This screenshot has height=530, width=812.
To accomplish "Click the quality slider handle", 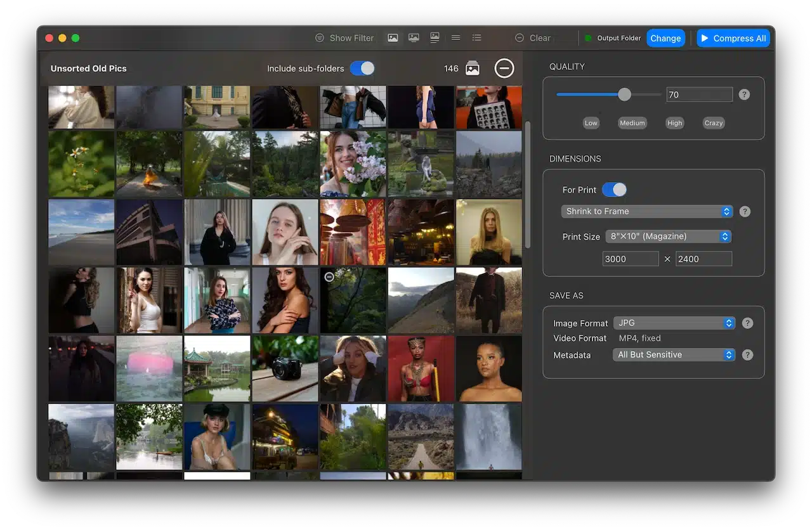I will pyautogui.click(x=624, y=94).
